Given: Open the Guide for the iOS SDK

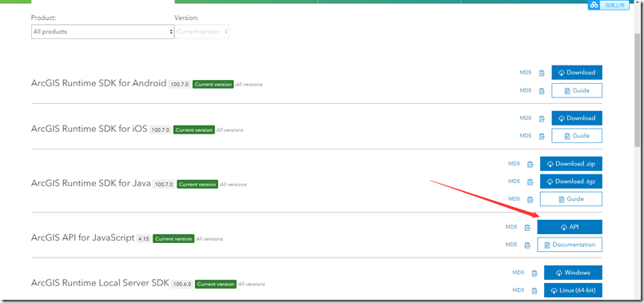Looking at the screenshot, I should [x=577, y=136].
